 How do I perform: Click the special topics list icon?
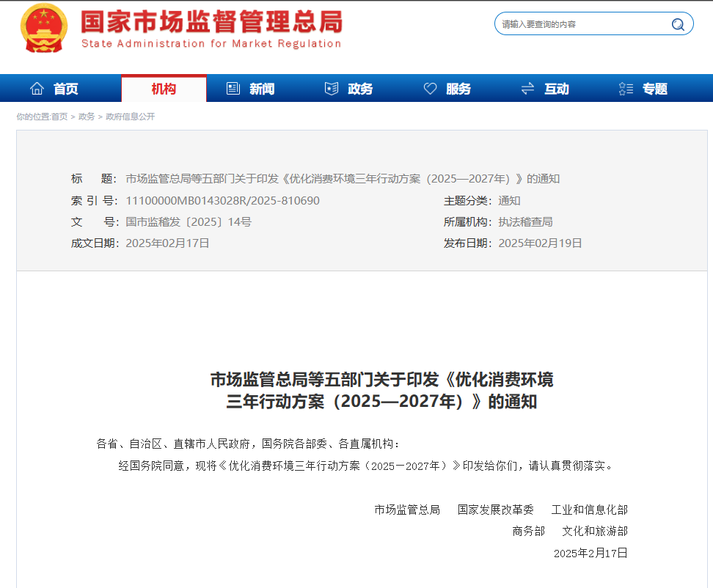coord(626,89)
